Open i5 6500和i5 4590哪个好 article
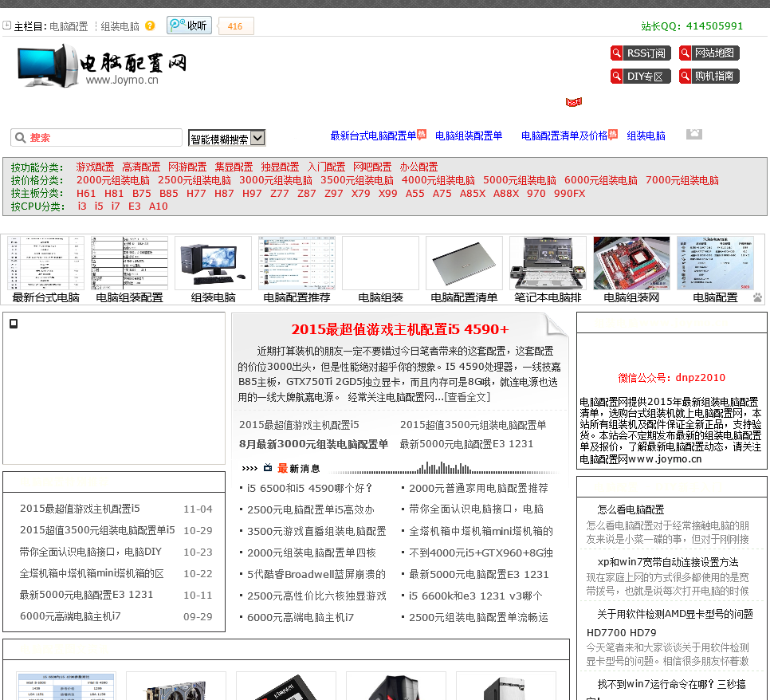This screenshot has width=770, height=700. coord(310,488)
